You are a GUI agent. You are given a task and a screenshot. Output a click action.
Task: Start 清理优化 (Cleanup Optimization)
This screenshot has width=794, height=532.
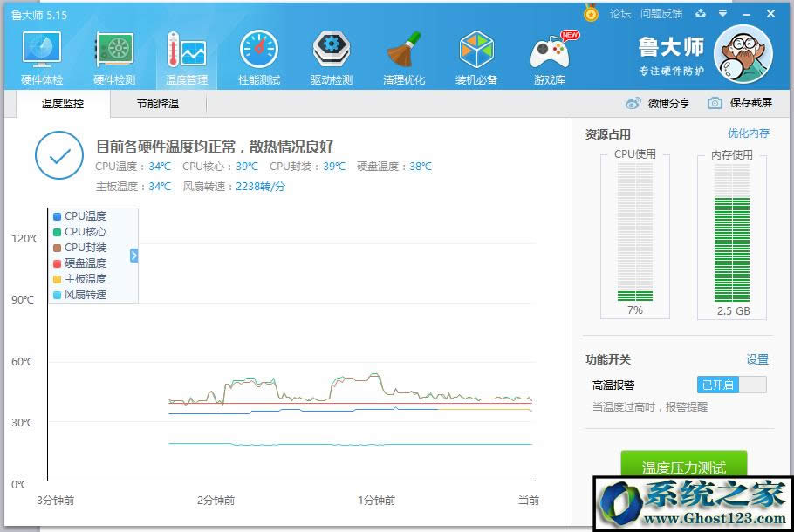[x=404, y=55]
